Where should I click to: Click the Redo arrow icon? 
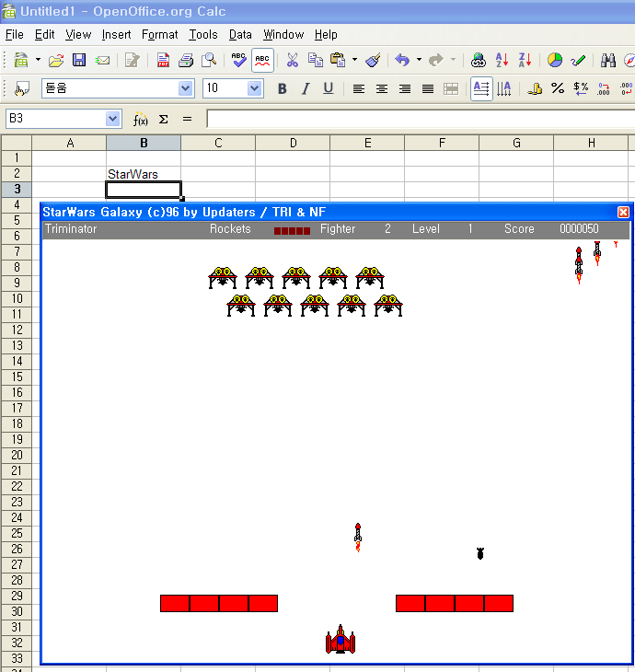[436, 60]
